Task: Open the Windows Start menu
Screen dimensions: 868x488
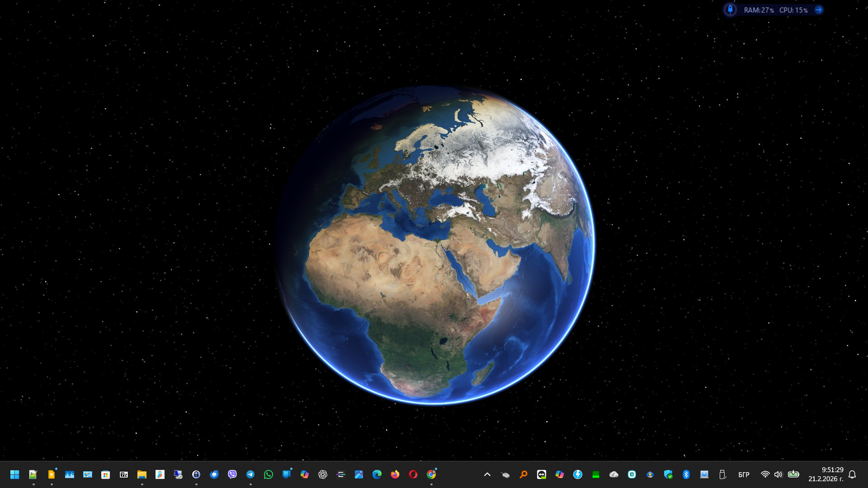Action: (14, 474)
